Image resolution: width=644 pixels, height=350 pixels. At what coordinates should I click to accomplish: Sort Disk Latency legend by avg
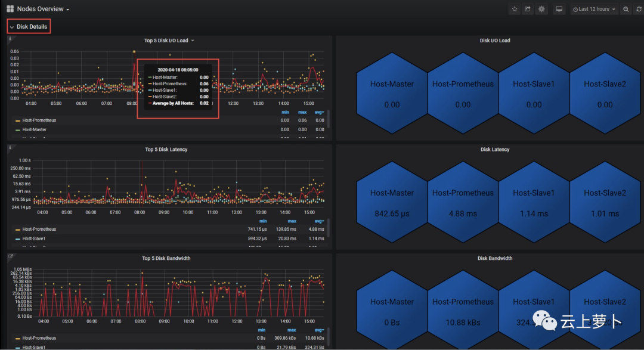(319, 221)
